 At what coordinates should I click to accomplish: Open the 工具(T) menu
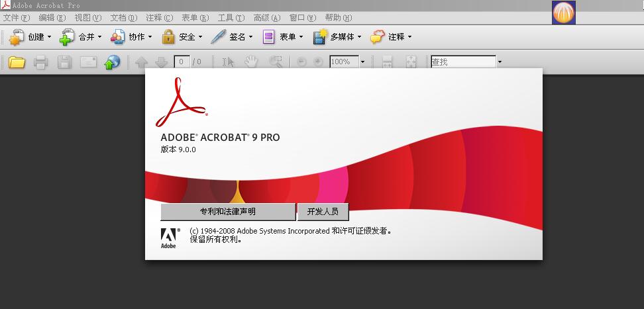pyautogui.click(x=231, y=18)
